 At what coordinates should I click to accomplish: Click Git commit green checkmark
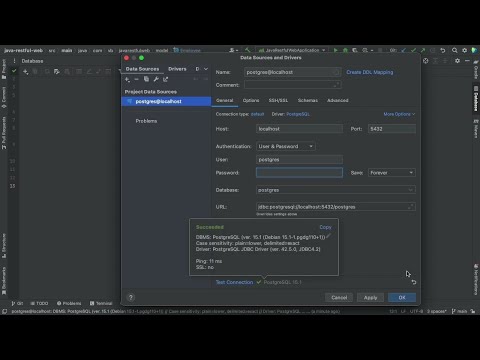413,50
